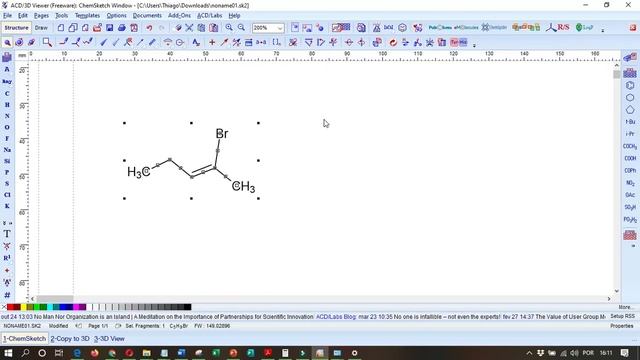Open the PubChem search button
The height and width of the screenshot is (360, 640).
[440, 28]
